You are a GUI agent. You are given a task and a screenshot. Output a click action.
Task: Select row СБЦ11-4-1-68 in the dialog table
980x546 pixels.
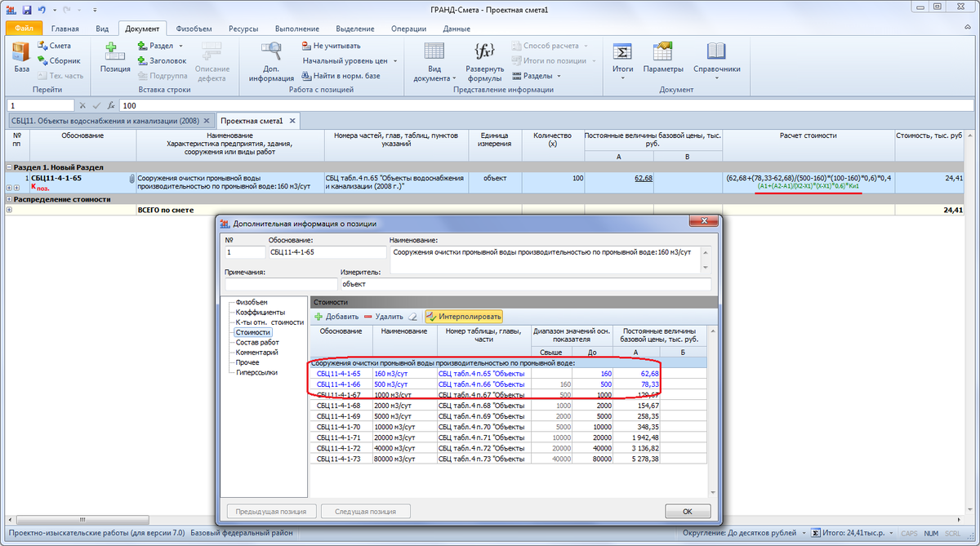[508, 405]
